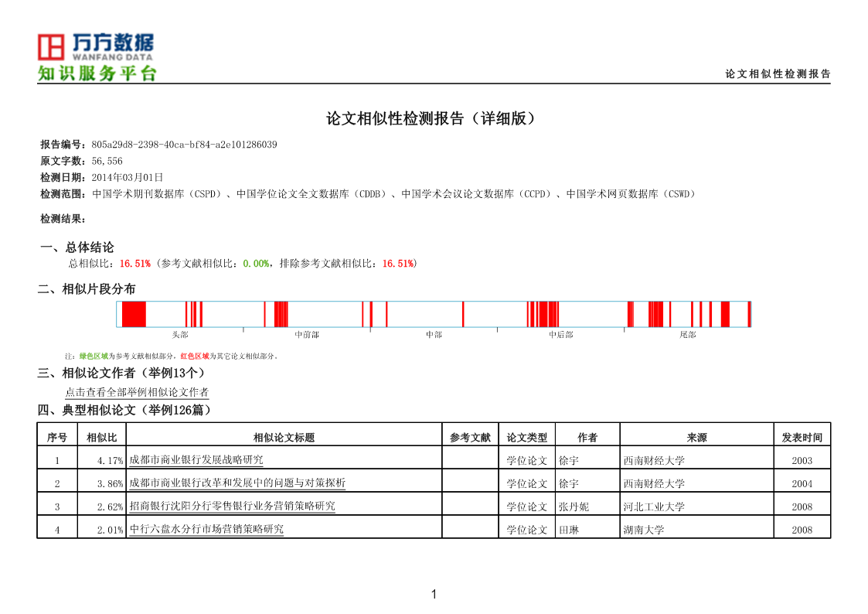Click the 知识服务平台 green text
Viewport: 868px width, 614px height.
tap(97, 73)
